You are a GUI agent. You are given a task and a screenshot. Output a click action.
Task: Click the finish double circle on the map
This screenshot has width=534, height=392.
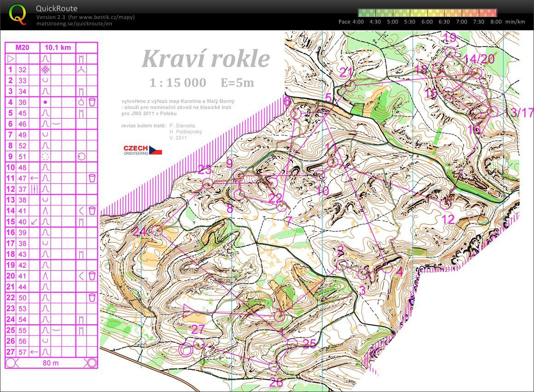point(186,350)
